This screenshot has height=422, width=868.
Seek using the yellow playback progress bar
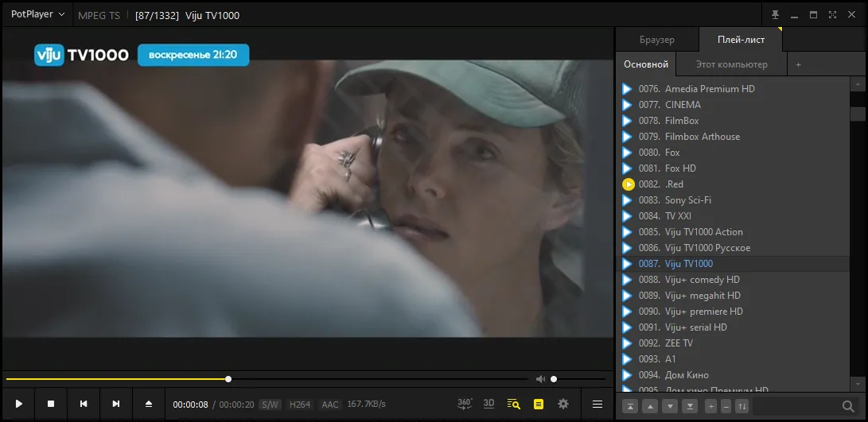tap(267, 379)
